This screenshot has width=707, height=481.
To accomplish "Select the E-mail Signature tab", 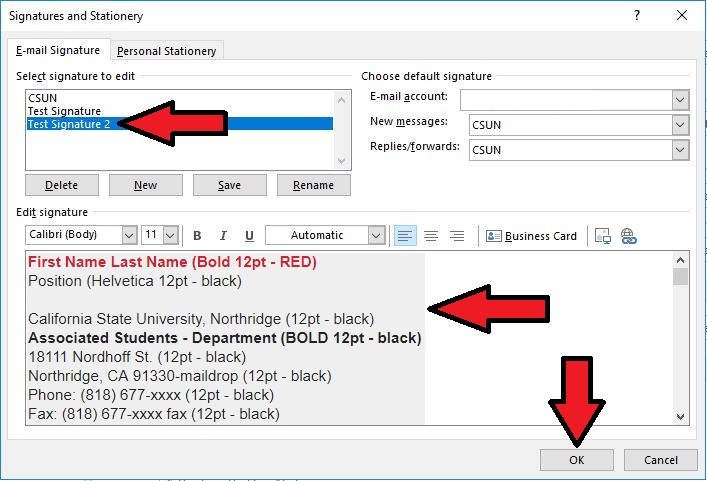I will (57, 50).
